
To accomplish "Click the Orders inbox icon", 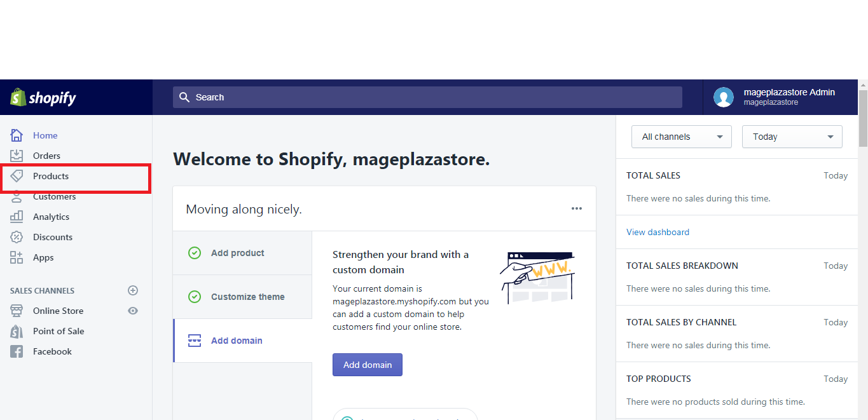I will (x=17, y=156).
